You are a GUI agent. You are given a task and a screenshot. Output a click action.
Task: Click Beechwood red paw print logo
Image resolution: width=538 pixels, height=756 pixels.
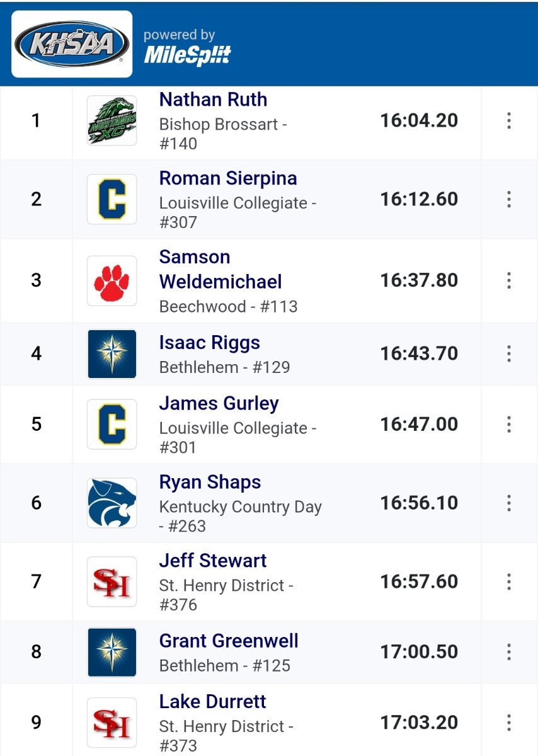click(x=112, y=280)
